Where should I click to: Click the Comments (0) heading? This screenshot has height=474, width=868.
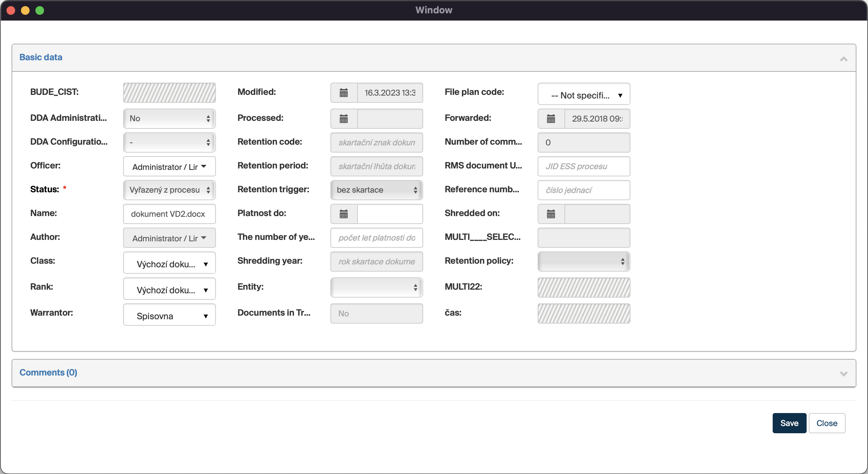(48, 372)
